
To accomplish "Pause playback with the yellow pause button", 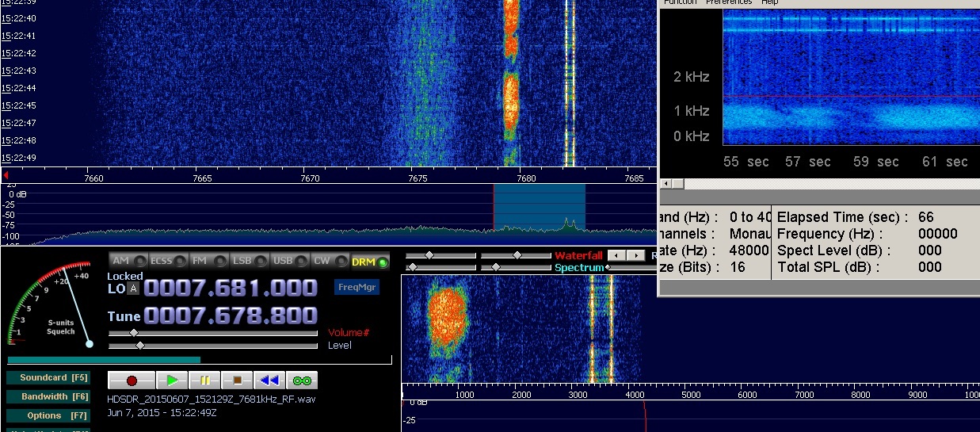I will click(x=204, y=380).
